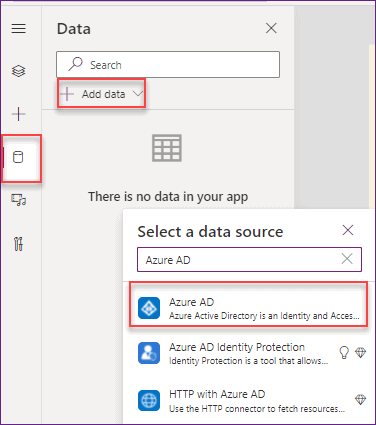Click the 'Data' pane title

click(x=74, y=29)
